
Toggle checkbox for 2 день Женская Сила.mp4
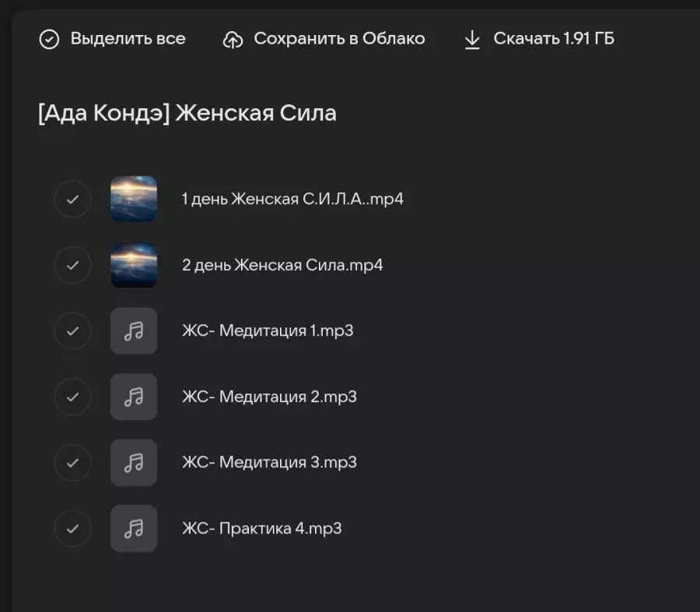point(72,265)
